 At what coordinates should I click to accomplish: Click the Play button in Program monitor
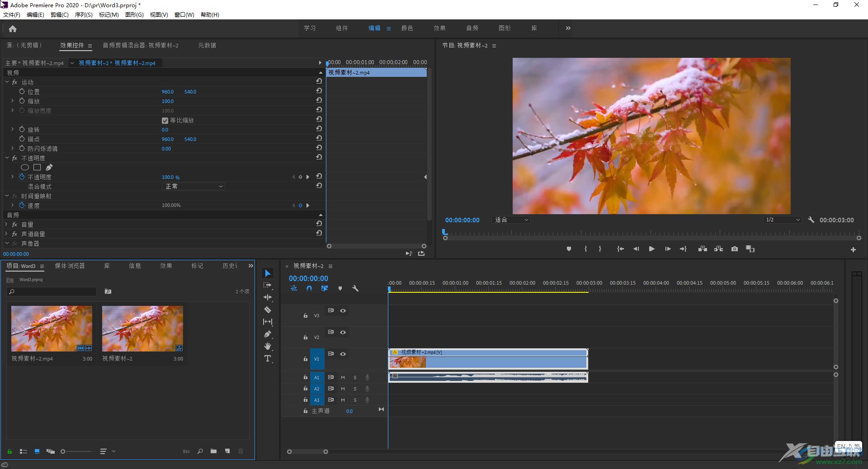coord(651,249)
